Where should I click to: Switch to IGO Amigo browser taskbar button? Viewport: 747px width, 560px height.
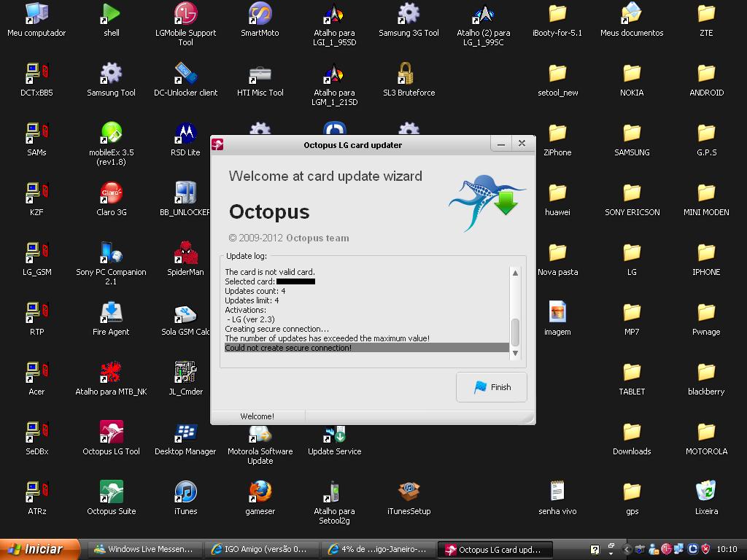(x=260, y=550)
